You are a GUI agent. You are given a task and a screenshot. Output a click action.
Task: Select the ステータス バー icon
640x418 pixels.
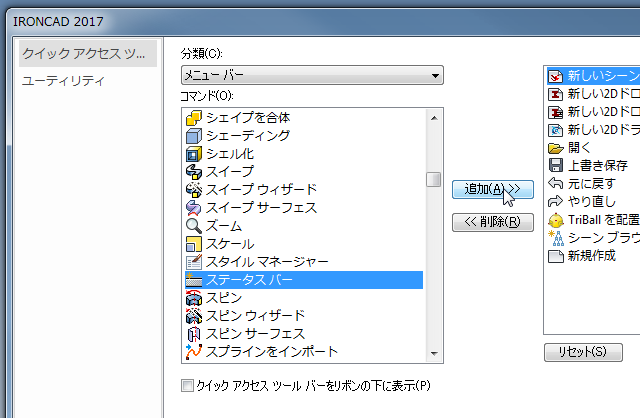coord(194,280)
